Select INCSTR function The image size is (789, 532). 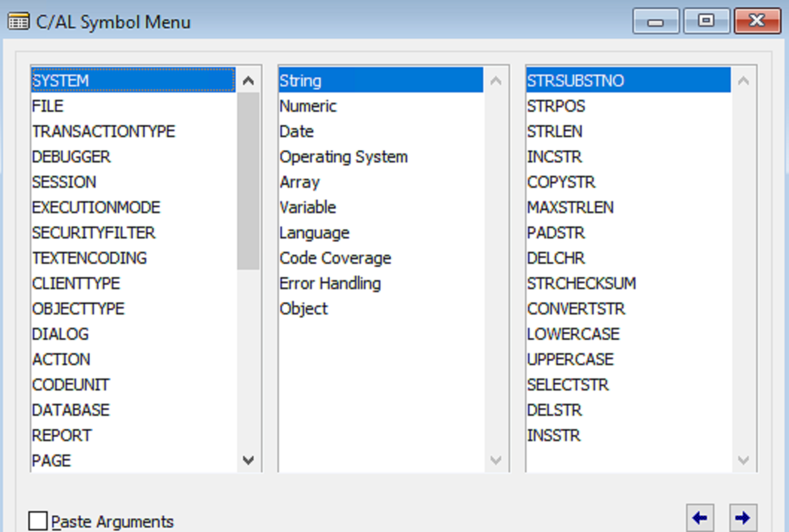point(628,156)
